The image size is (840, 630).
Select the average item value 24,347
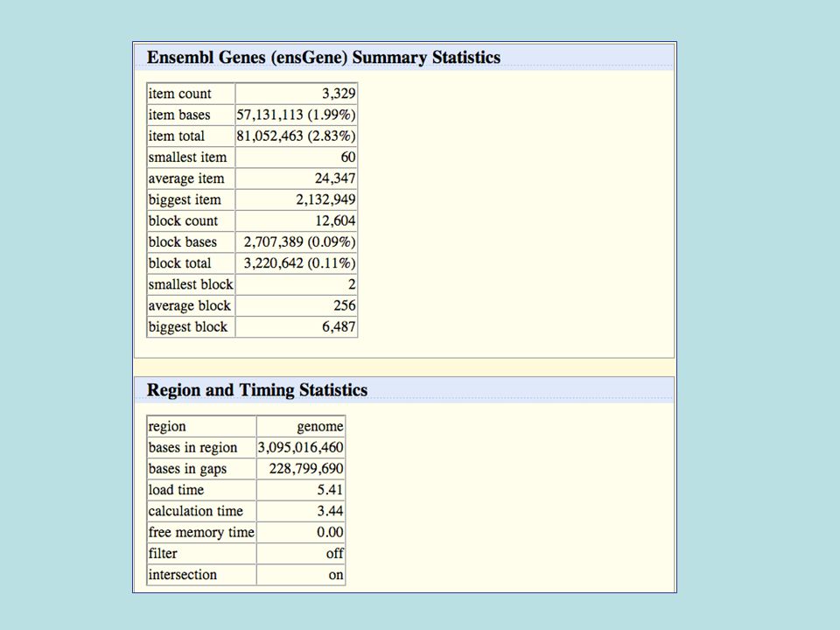point(335,178)
